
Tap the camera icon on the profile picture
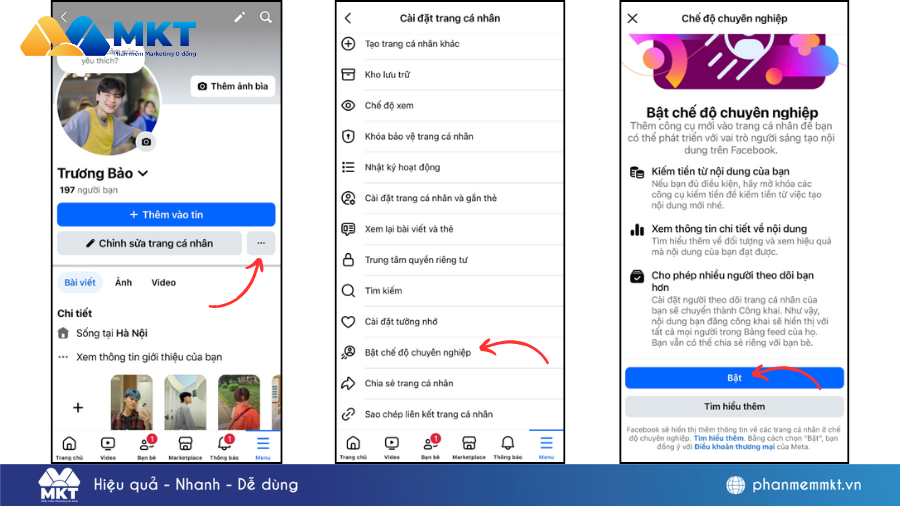[x=146, y=142]
